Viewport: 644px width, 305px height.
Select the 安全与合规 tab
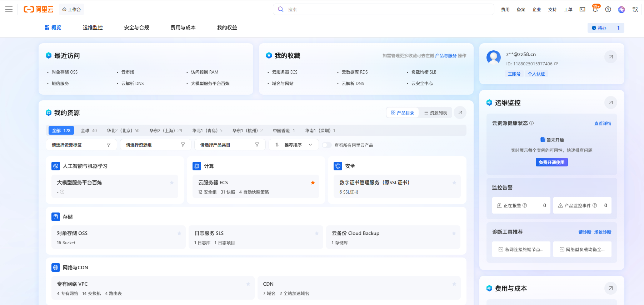[137, 27]
